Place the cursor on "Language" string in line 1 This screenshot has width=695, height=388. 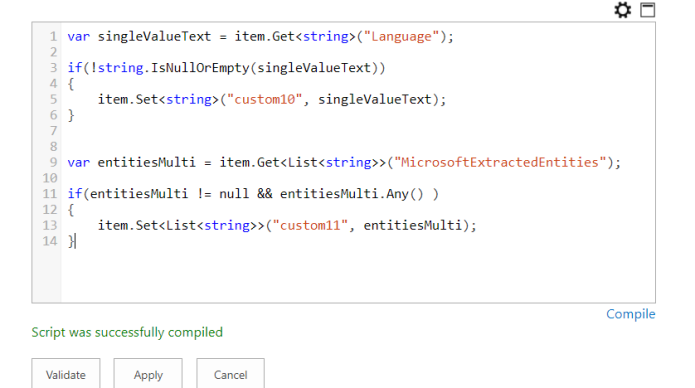pyautogui.click(x=401, y=36)
